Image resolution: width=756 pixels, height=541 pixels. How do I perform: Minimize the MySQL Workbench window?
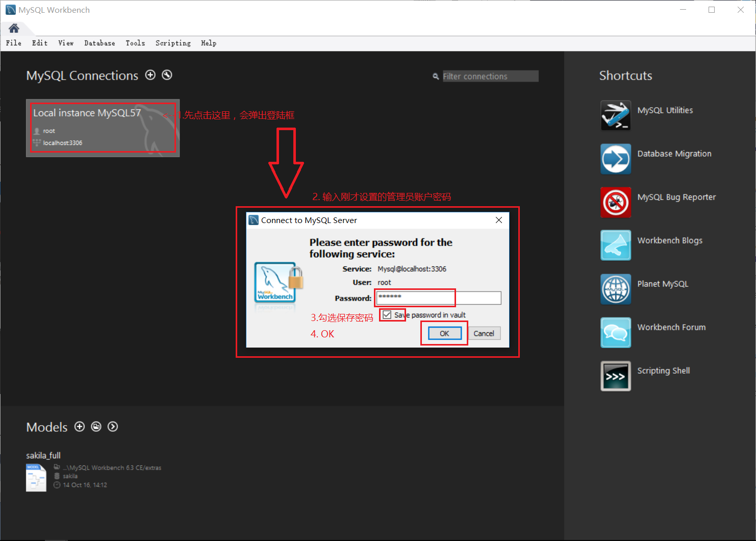pos(683,10)
